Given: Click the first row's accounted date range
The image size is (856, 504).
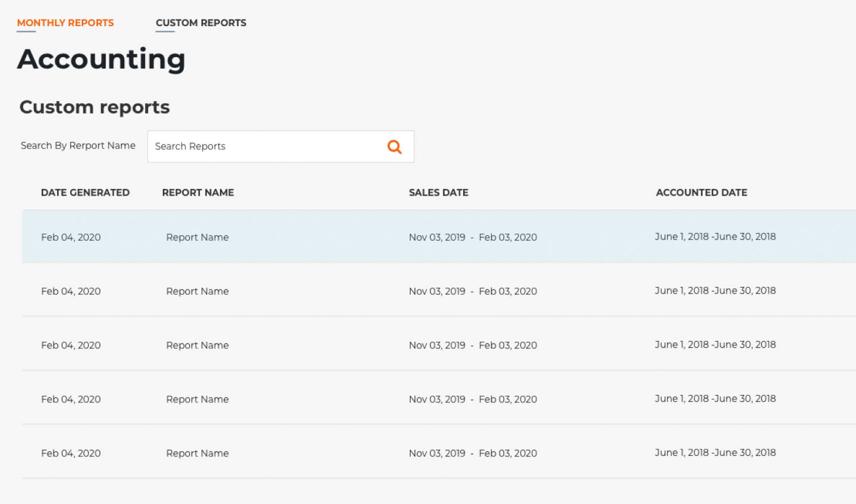Looking at the screenshot, I should click(715, 236).
